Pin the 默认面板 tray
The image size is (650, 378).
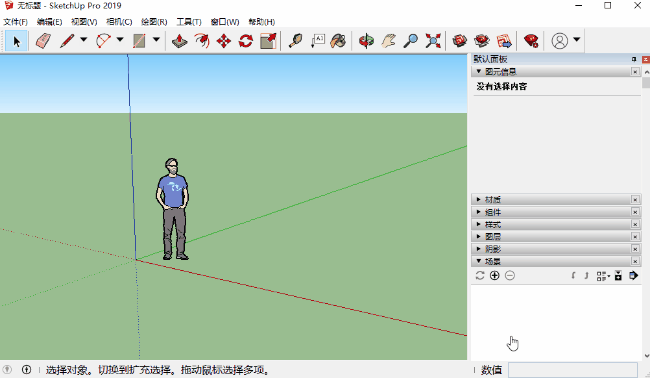click(634, 59)
